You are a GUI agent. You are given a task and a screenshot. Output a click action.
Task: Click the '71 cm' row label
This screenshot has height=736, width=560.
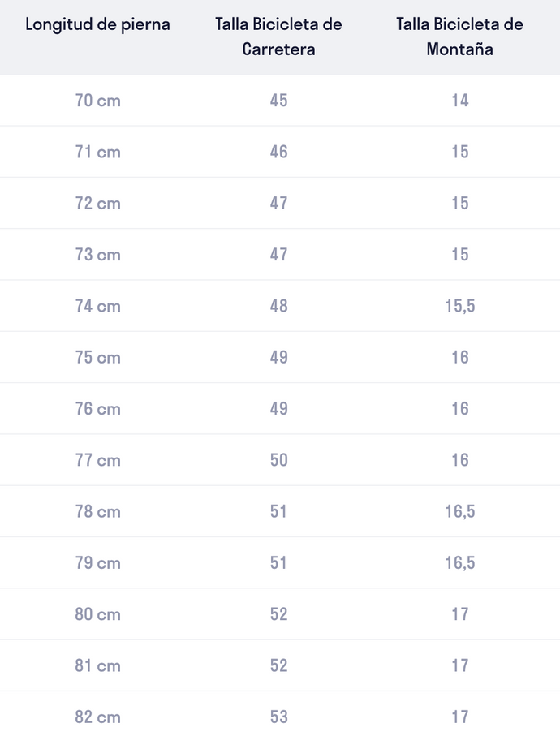click(97, 152)
